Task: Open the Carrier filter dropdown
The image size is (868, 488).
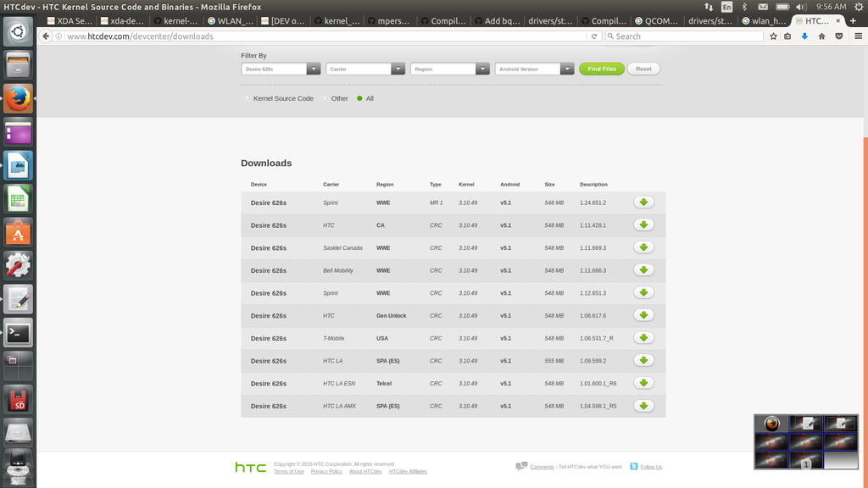Action: 365,69
